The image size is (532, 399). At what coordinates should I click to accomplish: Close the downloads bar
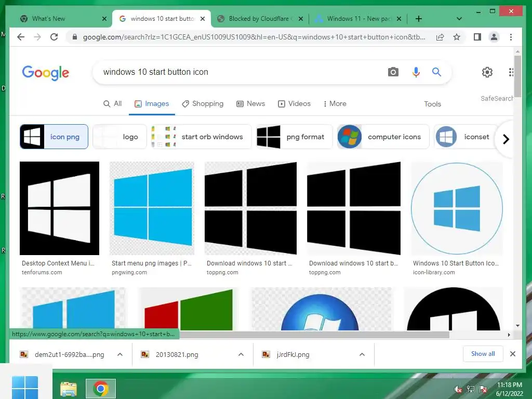(513, 354)
